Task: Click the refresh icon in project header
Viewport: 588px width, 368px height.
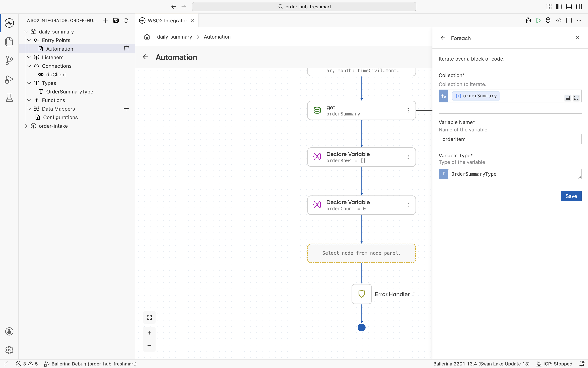Action: click(x=126, y=20)
